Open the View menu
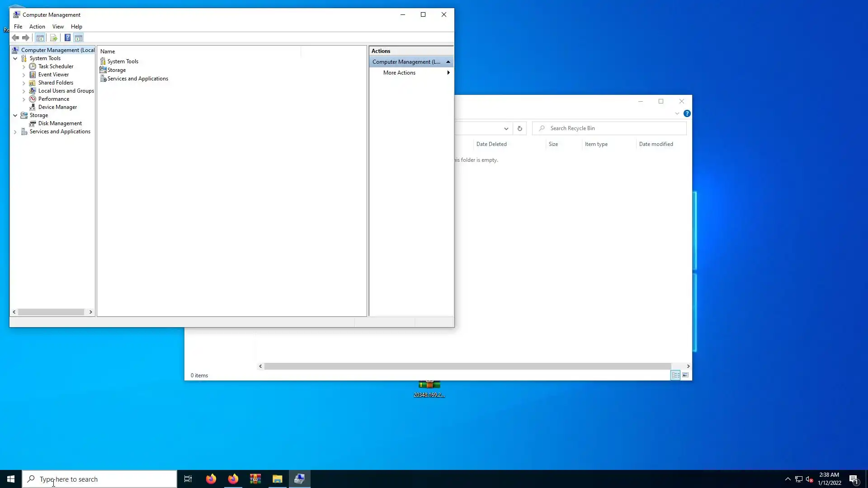The height and width of the screenshot is (488, 868). coord(58,27)
